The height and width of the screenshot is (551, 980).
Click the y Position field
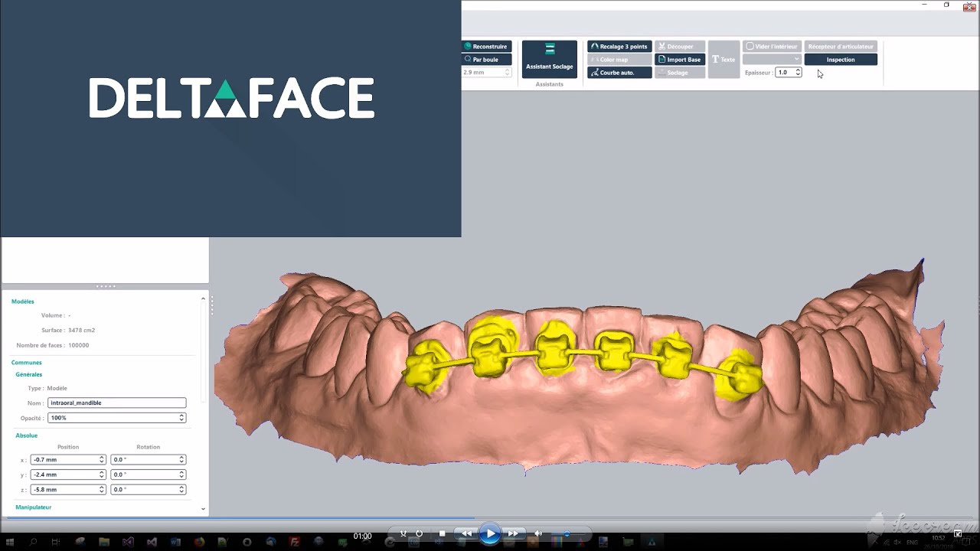[68, 474]
